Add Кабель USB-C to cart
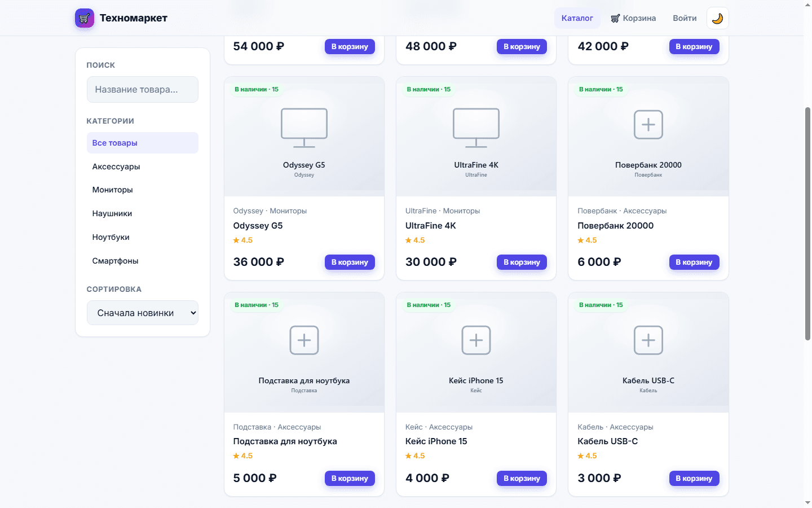The image size is (812, 508). click(x=694, y=478)
